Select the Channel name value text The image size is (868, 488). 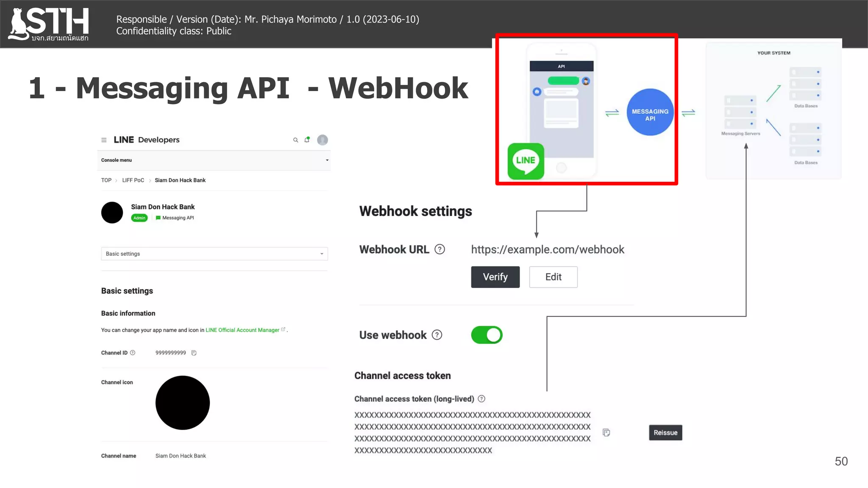pyautogui.click(x=181, y=456)
